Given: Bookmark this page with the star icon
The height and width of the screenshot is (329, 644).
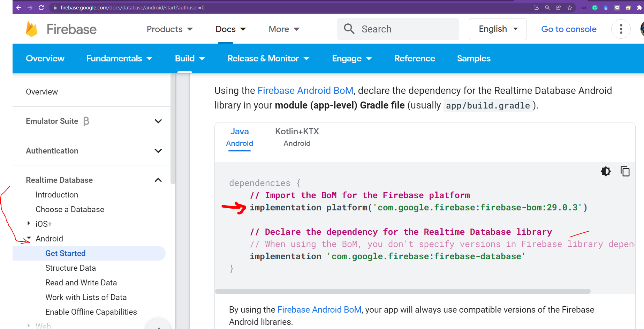Looking at the screenshot, I should click(x=570, y=8).
